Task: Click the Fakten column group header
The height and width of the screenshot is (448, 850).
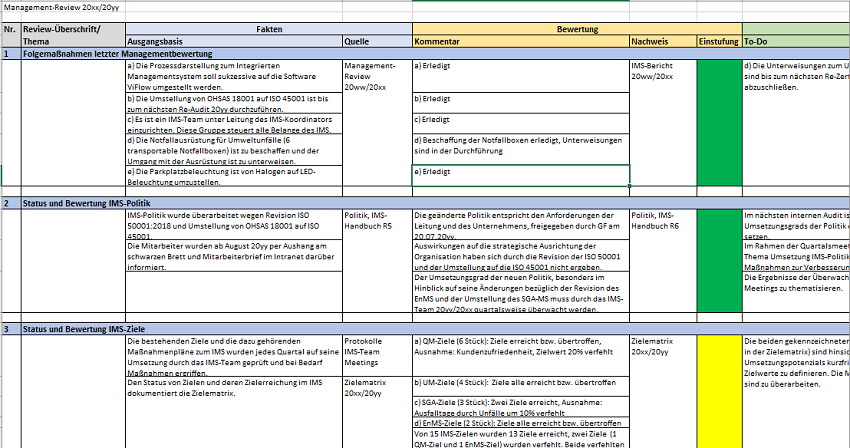Action: click(268, 30)
